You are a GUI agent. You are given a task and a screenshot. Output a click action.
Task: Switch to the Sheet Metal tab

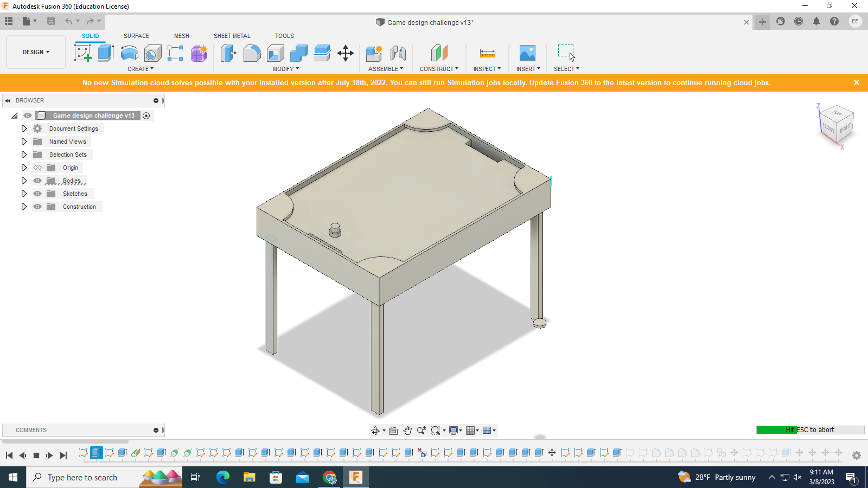pos(232,36)
